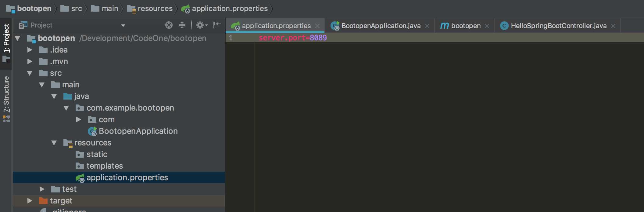Click the Spring Boot icon next to BootopenApplication in tree
This screenshot has height=212, width=644.
pyautogui.click(x=92, y=131)
